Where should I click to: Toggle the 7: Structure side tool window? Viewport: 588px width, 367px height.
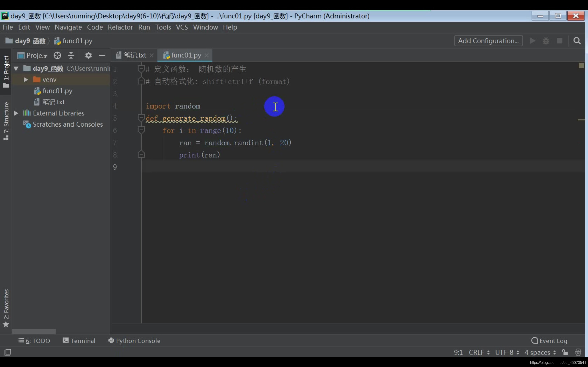tap(6, 121)
